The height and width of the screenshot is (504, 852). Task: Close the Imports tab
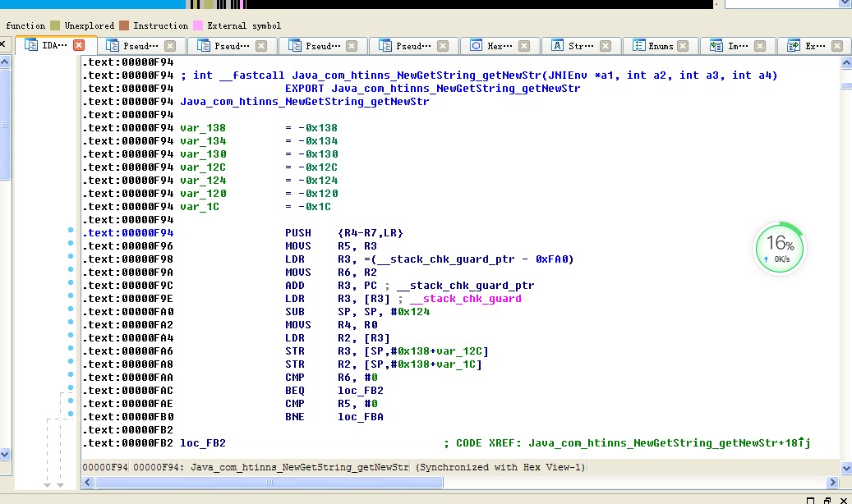pos(760,46)
